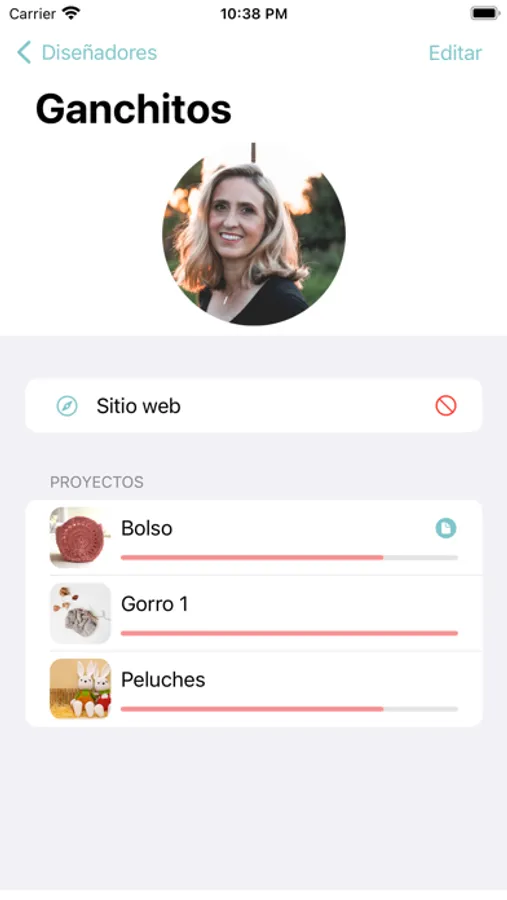Open the Bolso project
Image resolution: width=507 pixels, height=900 pixels.
click(253, 537)
